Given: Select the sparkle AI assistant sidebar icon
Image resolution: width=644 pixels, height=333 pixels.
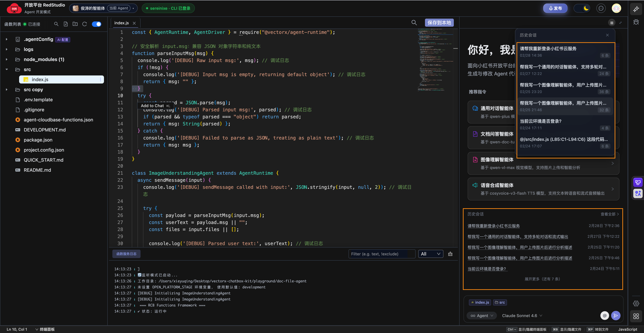Looking at the screenshot, I should [x=636, y=9].
